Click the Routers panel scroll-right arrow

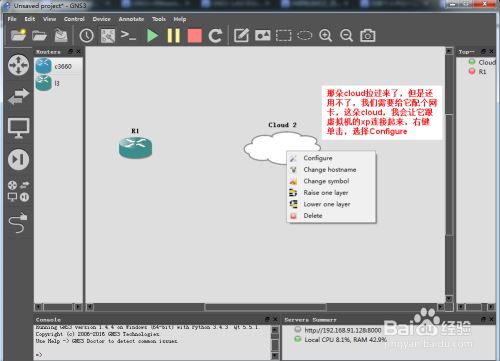pos(78,307)
